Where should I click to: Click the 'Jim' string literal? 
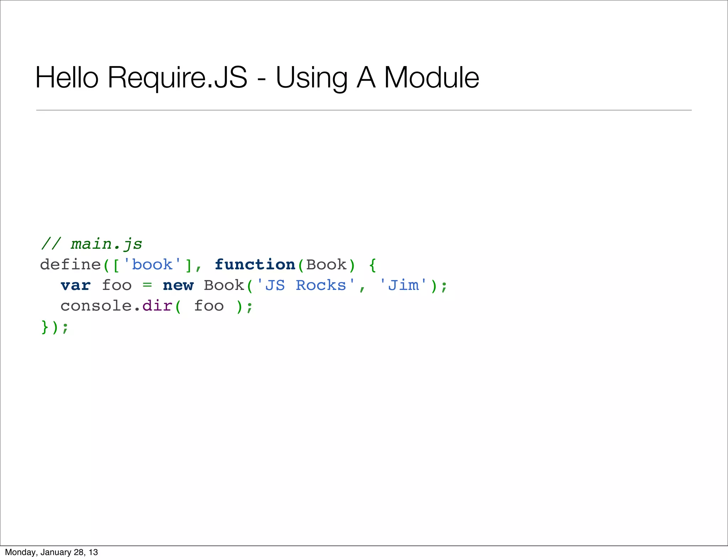pyautogui.click(x=403, y=285)
